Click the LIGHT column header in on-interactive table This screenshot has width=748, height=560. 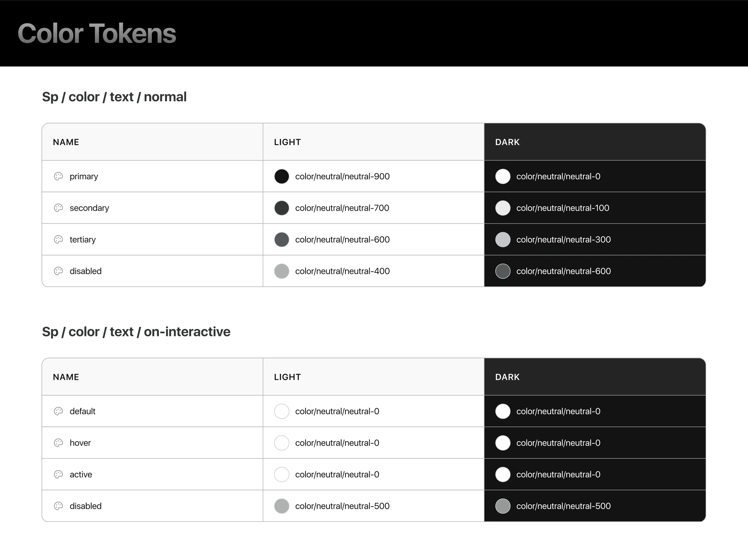(x=287, y=377)
